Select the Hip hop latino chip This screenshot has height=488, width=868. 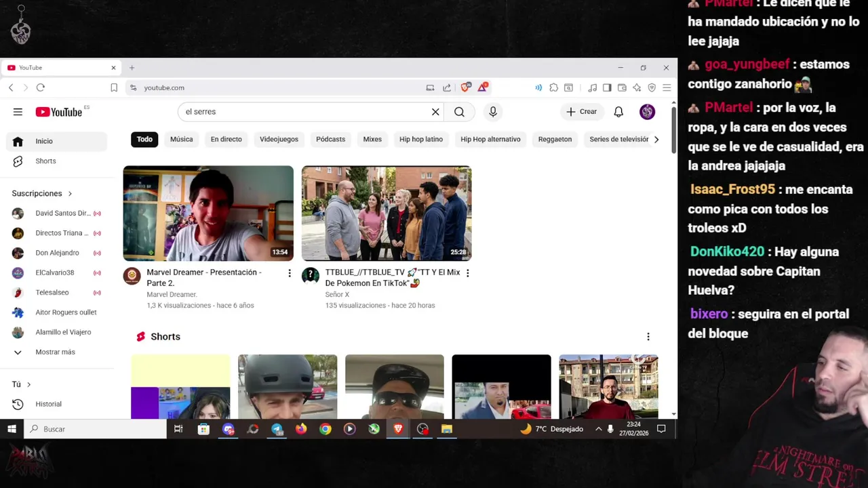(420, 140)
